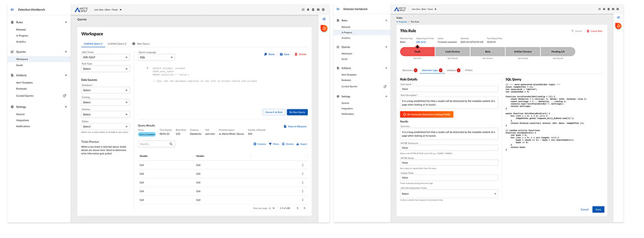Click orange alert badge in right window
Image resolution: width=644 pixels, height=238 pixels.
point(618,26)
